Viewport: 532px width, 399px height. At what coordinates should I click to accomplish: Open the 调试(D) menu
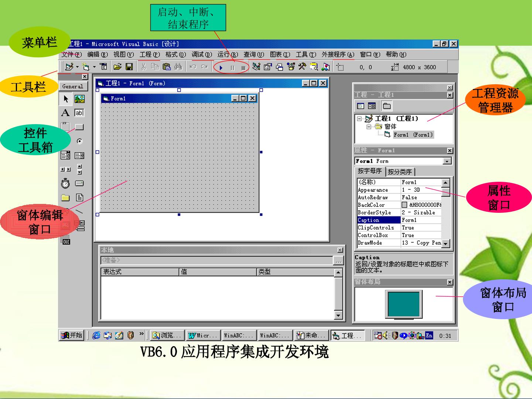[x=202, y=55]
